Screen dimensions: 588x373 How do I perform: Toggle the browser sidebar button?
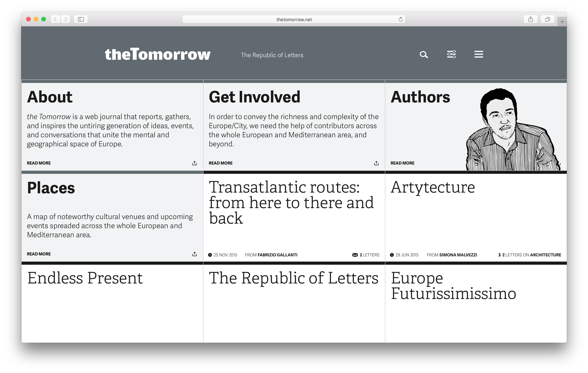pos(81,19)
